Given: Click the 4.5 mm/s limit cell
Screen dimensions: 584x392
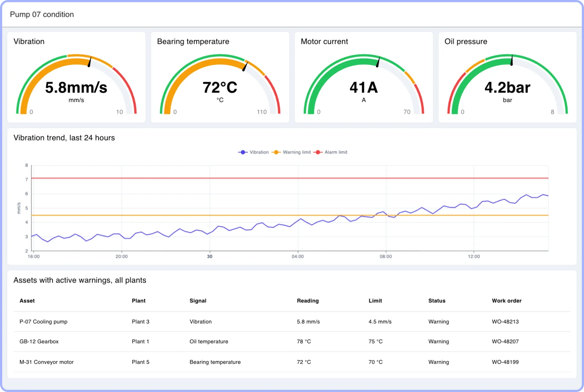Looking at the screenshot, I should 380,322.
